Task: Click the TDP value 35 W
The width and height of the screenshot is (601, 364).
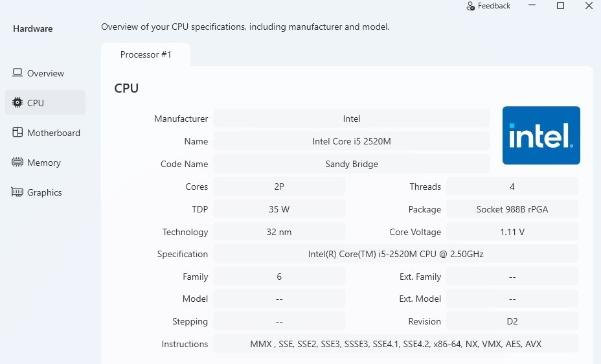Action: pyautogui.click(x=279, y=209)
